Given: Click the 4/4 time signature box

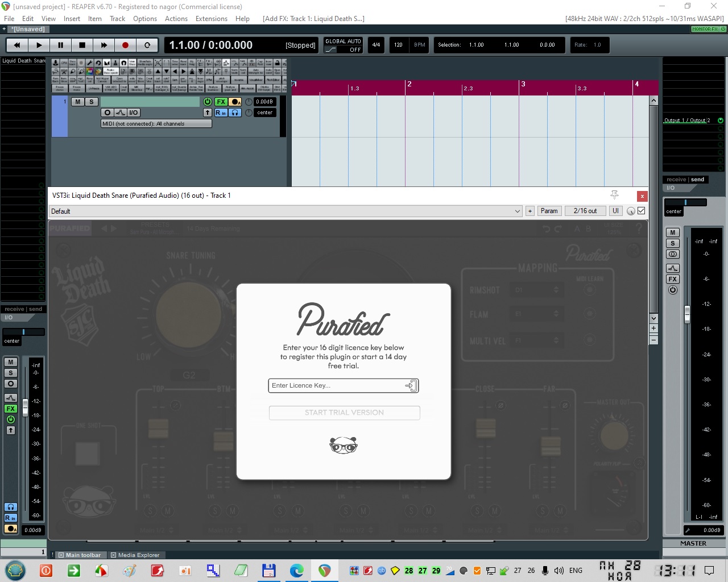Looking at the screenshot, I should tap(376, 45).
